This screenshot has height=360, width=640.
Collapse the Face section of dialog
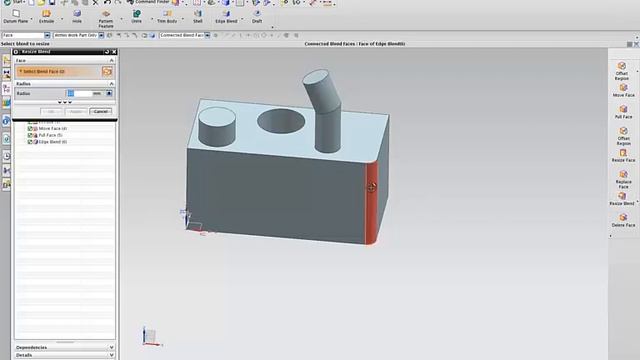[x=111, y=60]
